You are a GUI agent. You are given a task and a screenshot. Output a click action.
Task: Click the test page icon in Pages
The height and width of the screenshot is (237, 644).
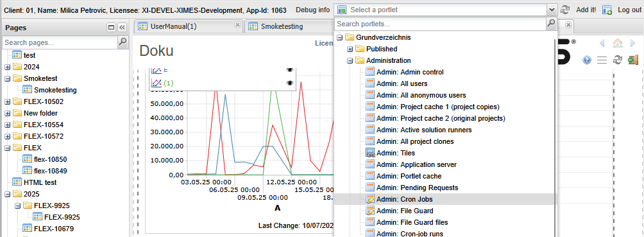pos(17,55)
